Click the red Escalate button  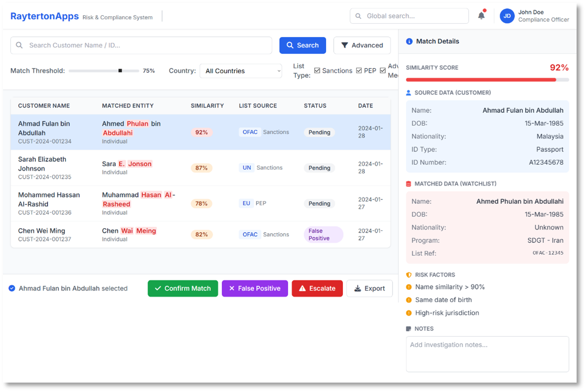317,289
